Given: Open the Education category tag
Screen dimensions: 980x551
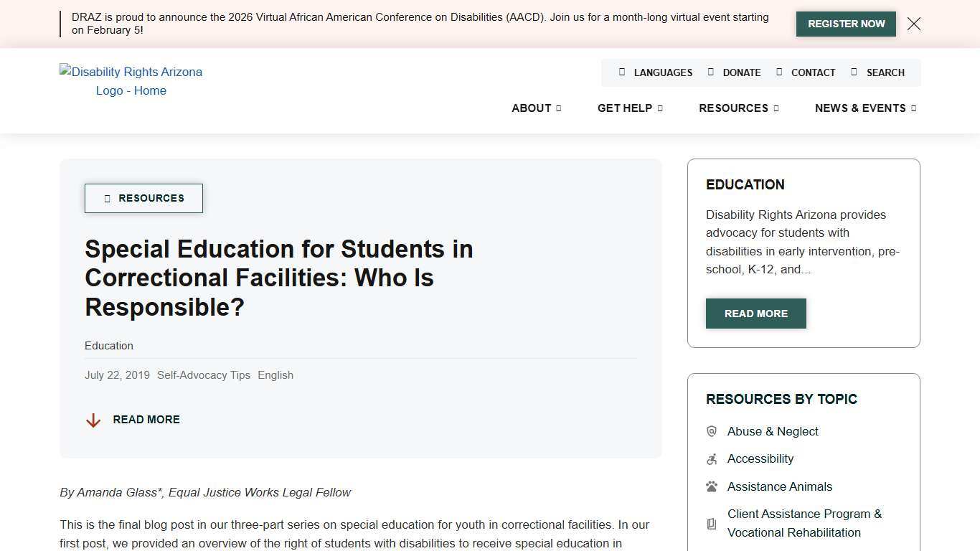Looking at the screenshot, I should click(109, 346).
